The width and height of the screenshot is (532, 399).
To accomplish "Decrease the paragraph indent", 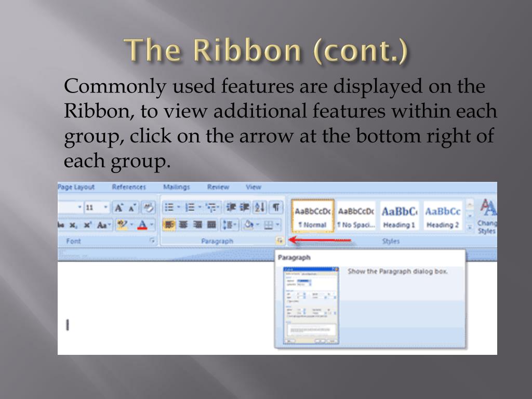I will [x=231, y=207].
